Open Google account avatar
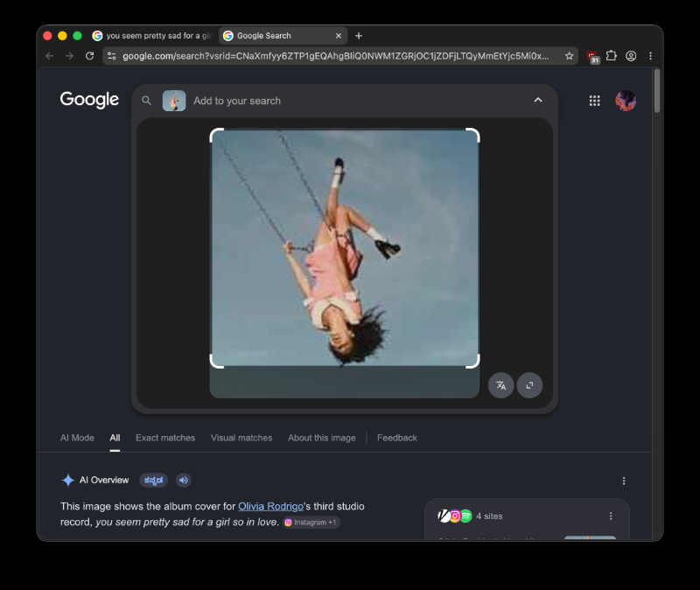The image size is (700, 590). (626, 101)
